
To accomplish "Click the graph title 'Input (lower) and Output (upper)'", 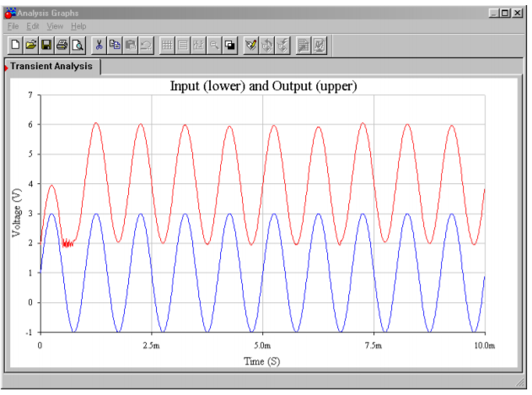I will click(x=263, y=86).
